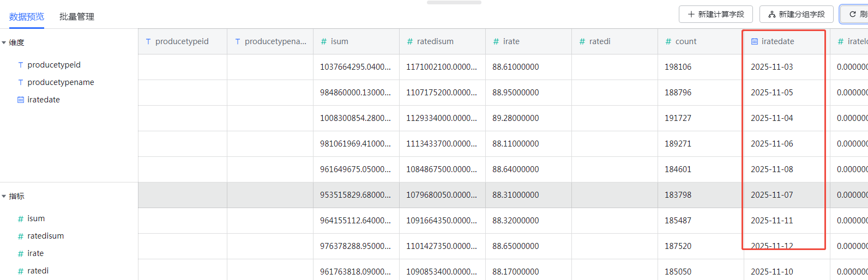Click the text type icon beside producetypeid in sidebar
The image size is (868, 280).
(x=21, y=65)
